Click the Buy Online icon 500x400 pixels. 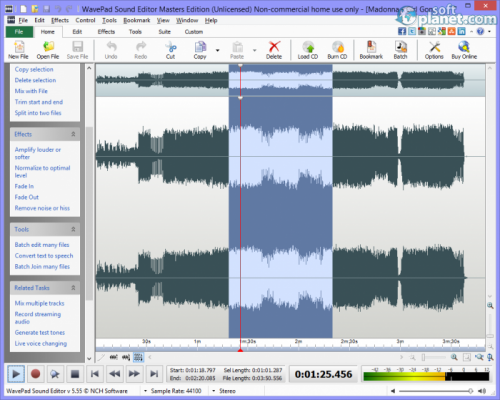tap(464, 50)
